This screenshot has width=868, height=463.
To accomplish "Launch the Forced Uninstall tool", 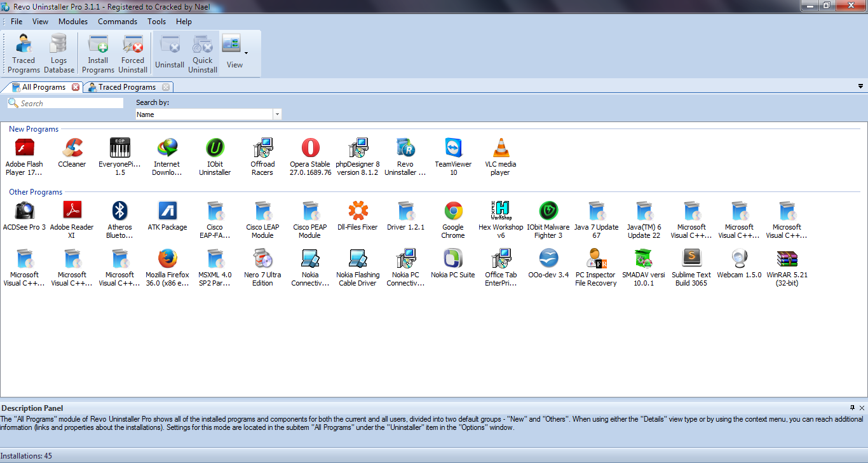I will tap(133, 53).
